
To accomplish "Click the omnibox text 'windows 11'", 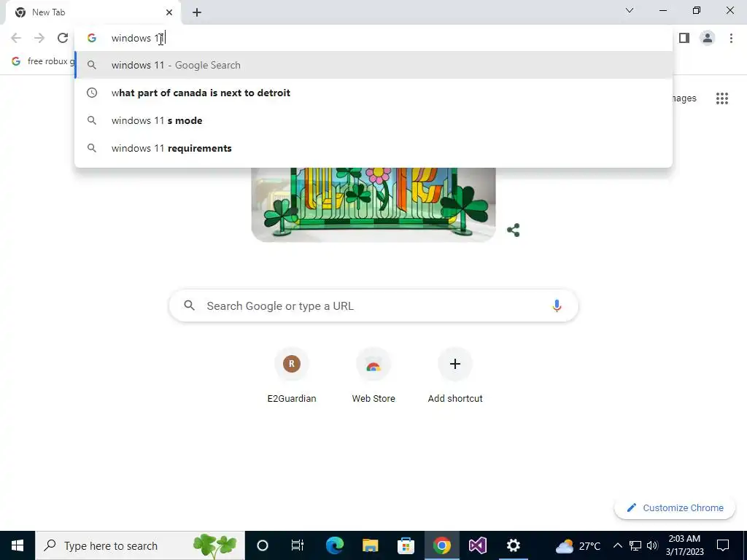I will point(138,38).
